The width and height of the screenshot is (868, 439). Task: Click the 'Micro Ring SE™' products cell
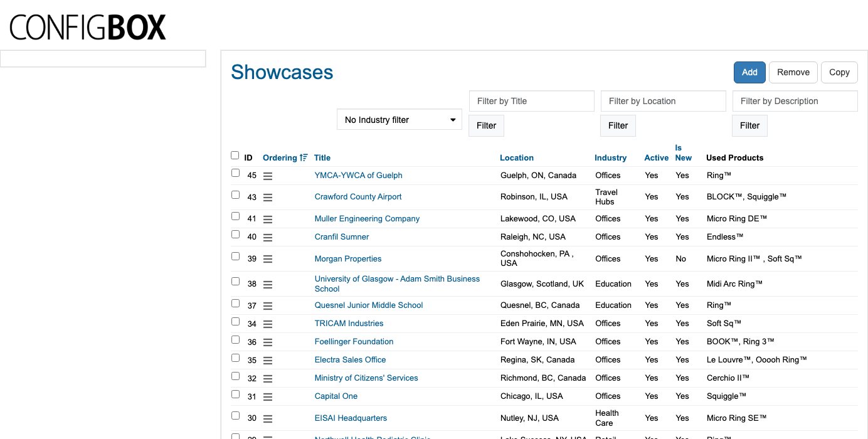pos(736,418)
